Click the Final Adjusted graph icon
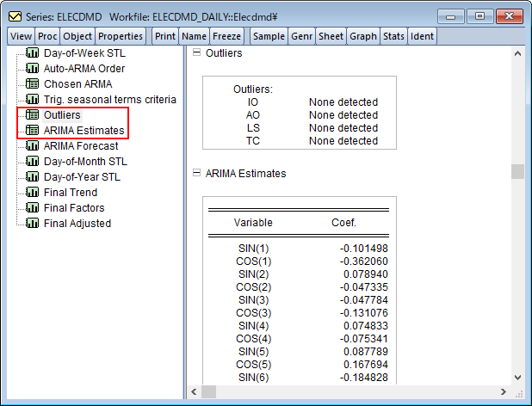Viewport: 532px width, 406px height. click(x=32, y=223)
